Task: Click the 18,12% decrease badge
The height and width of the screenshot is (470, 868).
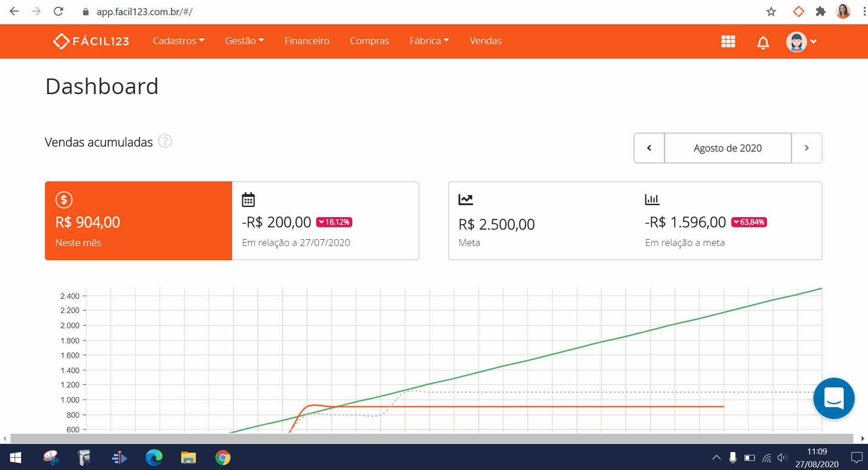Action: (x=334, y=222)
